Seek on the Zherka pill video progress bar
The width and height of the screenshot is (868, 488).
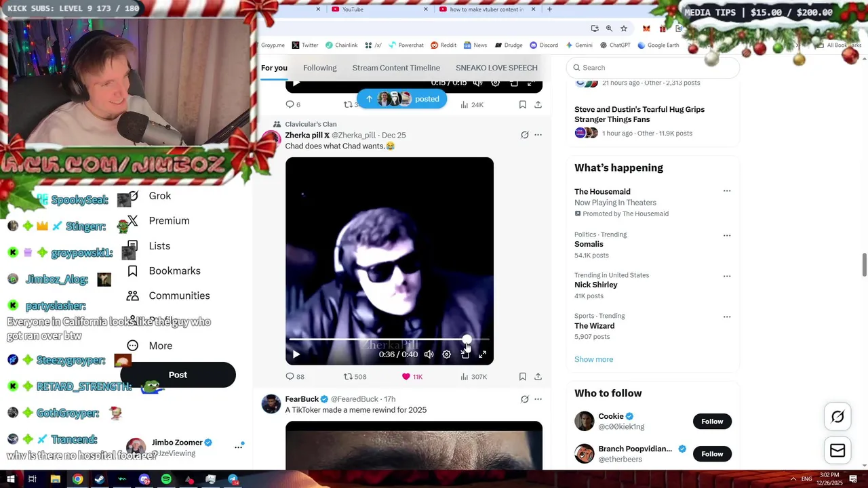[389, 339]
